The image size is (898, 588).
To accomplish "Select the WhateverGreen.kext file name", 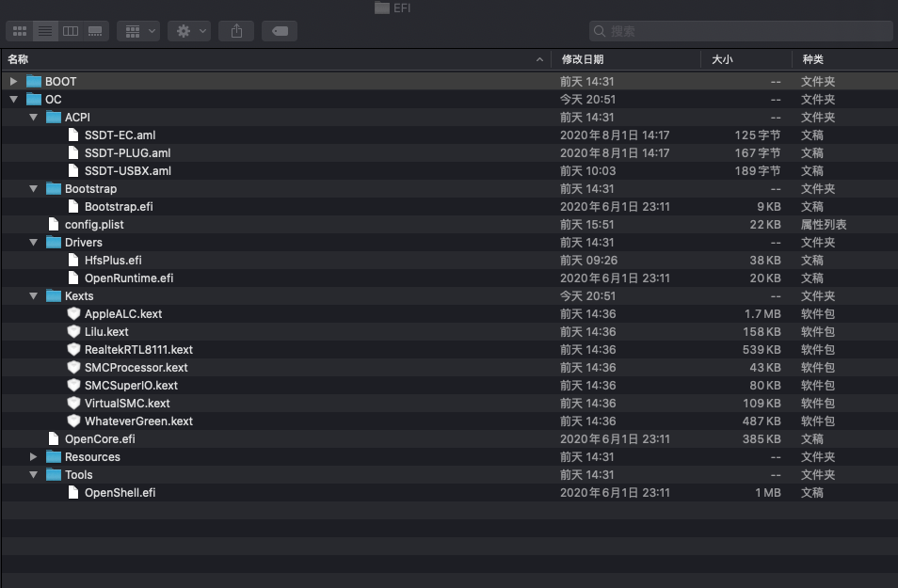I will [x=138, y=421].
